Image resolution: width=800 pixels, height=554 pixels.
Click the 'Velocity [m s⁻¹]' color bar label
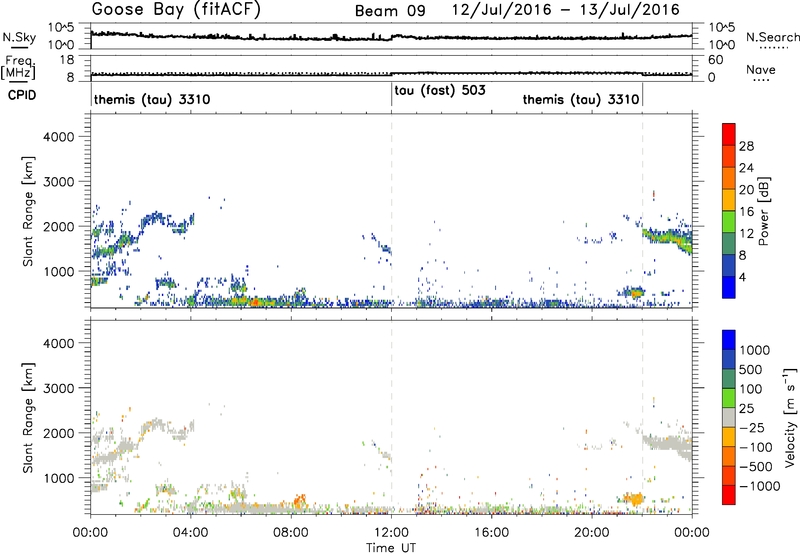[x=790, y=417]
